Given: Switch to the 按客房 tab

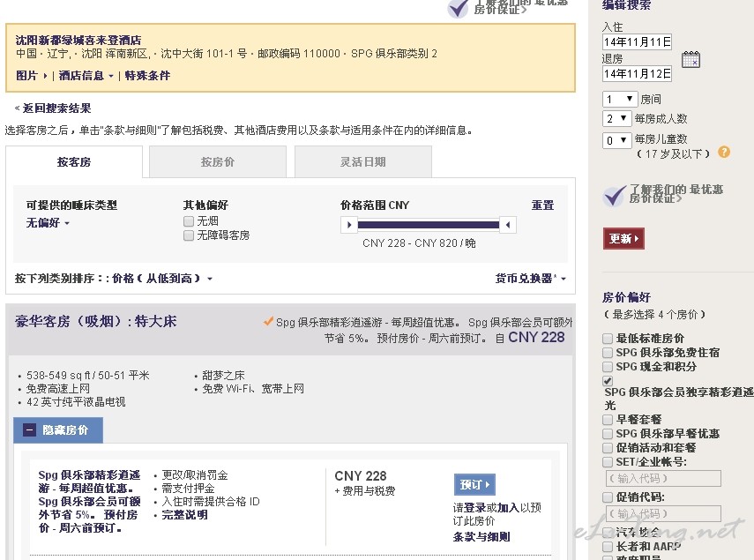Looking at the screenshot, I should (74, 162).
